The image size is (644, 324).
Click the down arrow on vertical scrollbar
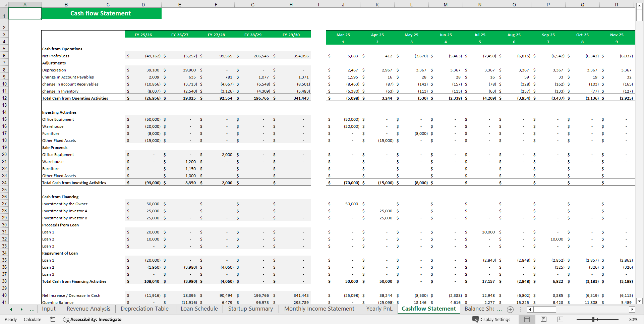[640, 301]
